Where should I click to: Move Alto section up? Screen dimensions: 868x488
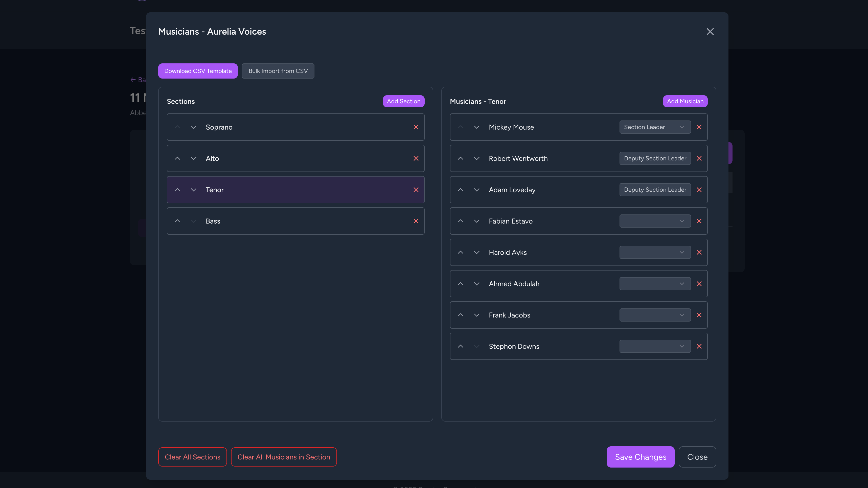coord(177,158)
